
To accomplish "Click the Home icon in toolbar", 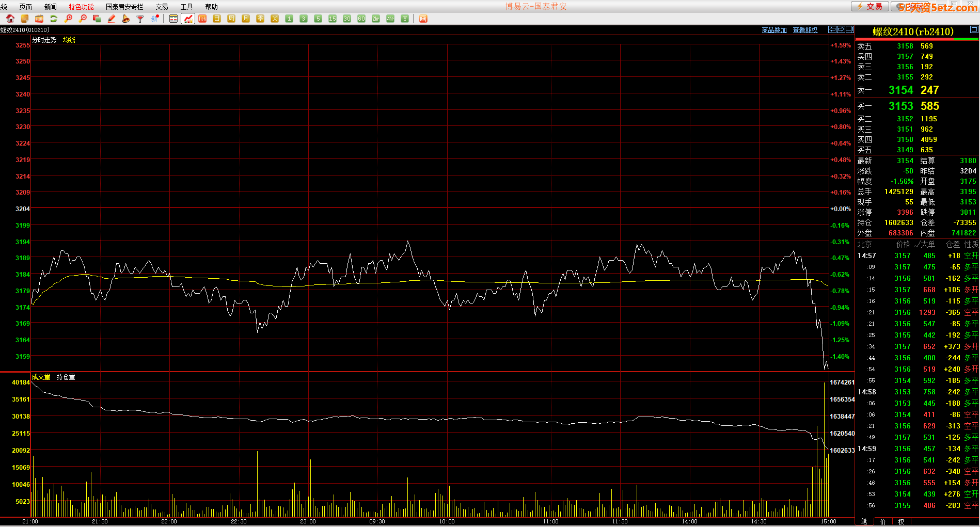I will pos(10,19).
